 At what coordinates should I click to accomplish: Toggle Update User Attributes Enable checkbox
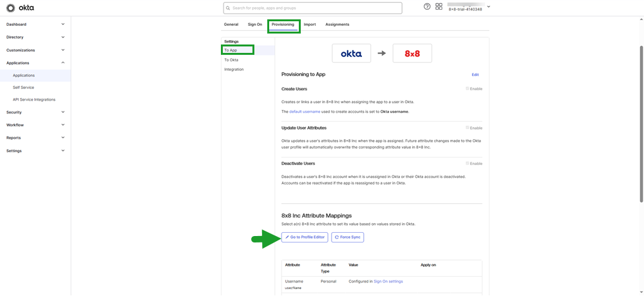tap(468, 128)
